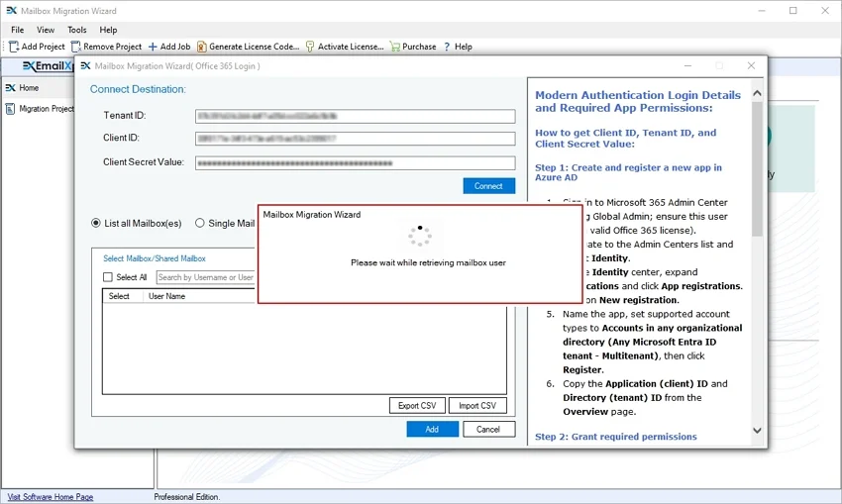Choose the Single Mailbox radio option
The width and height of the screenshot is (842, 504).
200,223
